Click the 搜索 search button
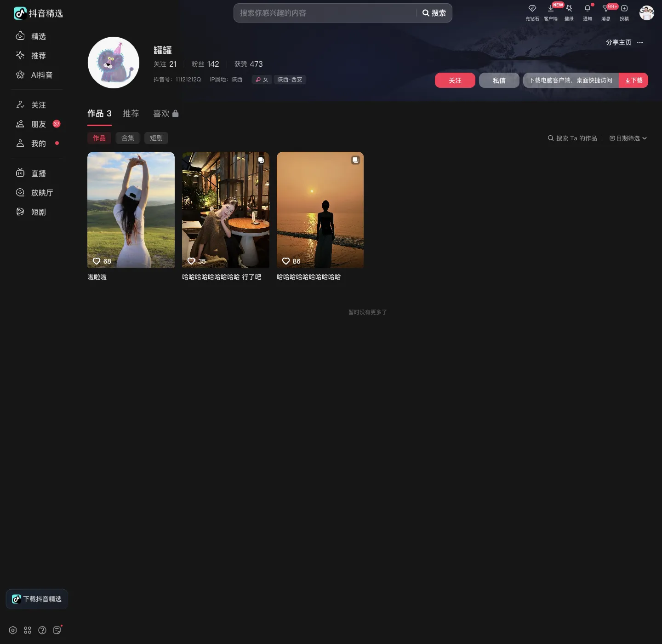This screenshot has height=644, width=662. (434, 13)
